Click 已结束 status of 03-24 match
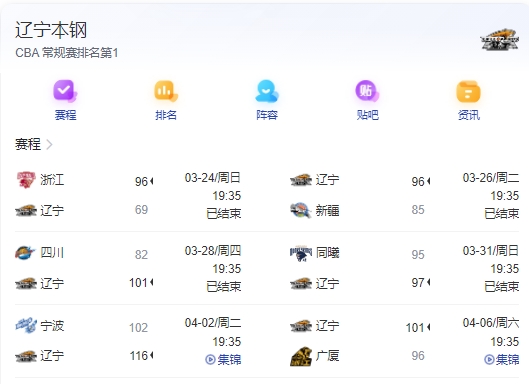The width and height of the screenshot is (529, 384). click(x=223, y=214)
